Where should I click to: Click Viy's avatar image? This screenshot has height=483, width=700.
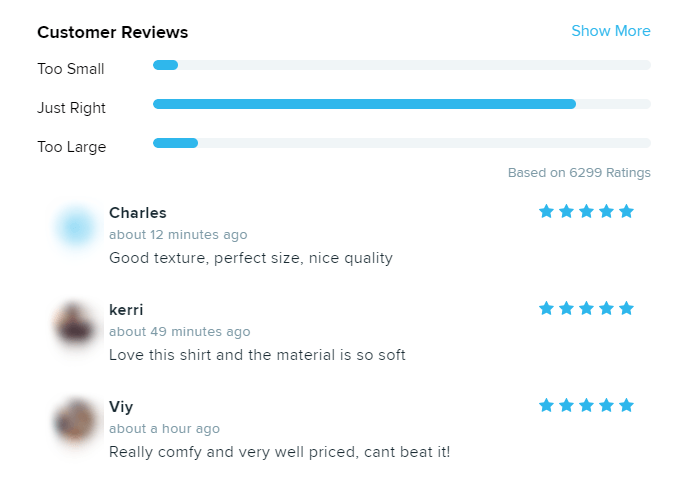click(76, 421)
